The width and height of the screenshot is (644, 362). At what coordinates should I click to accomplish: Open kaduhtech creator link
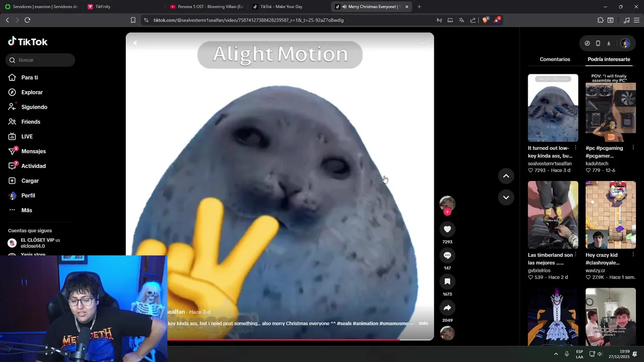pyautogui.click(x=597, y=163)
